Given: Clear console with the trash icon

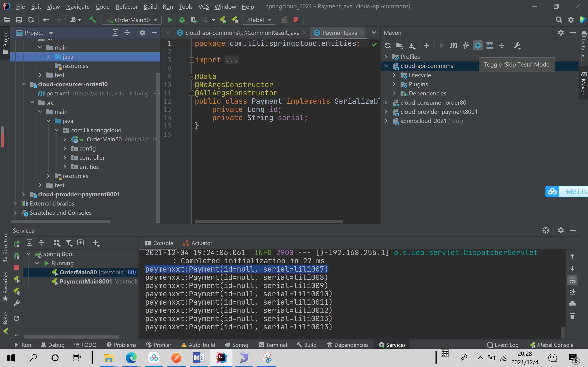Looking at the screenshot, I should [572, 316].
